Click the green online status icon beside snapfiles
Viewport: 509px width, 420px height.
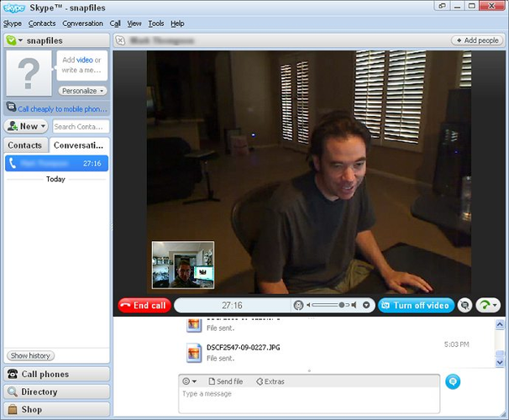pos(11,40)
